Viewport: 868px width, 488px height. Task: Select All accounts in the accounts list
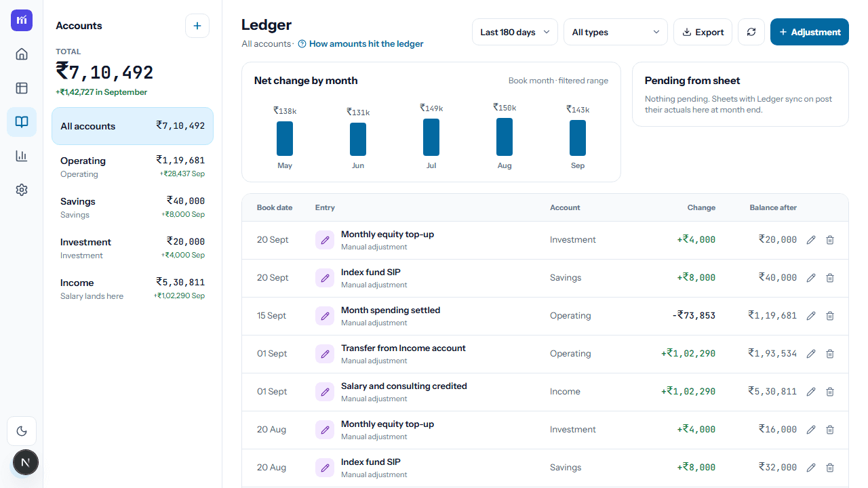[x=132, y=126]
